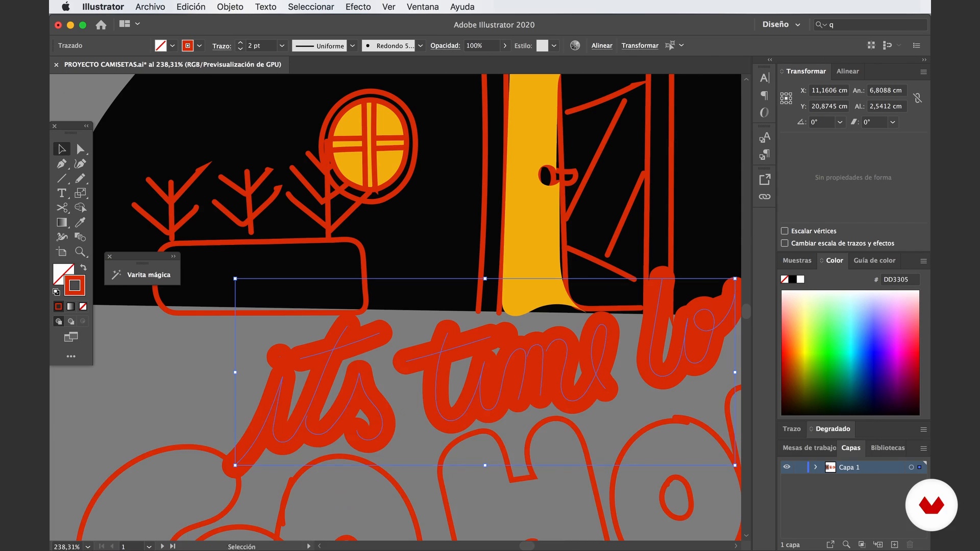This screenshot has width=980, height=551.
Task: Pick the Type tool
Action: [x=62, y=193]
